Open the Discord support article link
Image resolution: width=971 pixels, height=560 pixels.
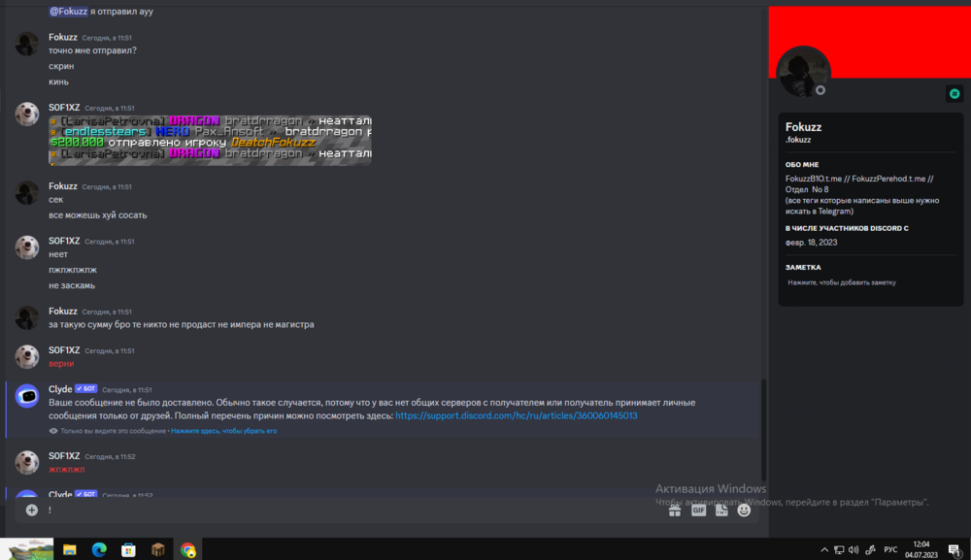516,415
